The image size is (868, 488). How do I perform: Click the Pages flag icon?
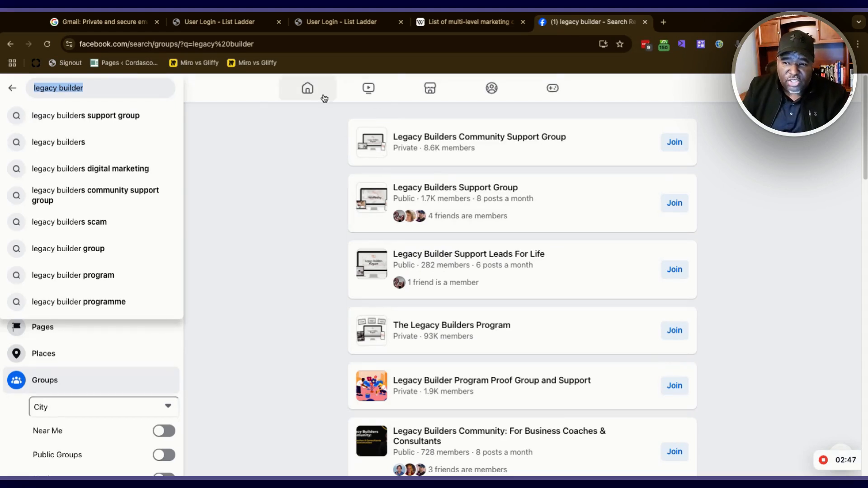[x=16, y=327]
